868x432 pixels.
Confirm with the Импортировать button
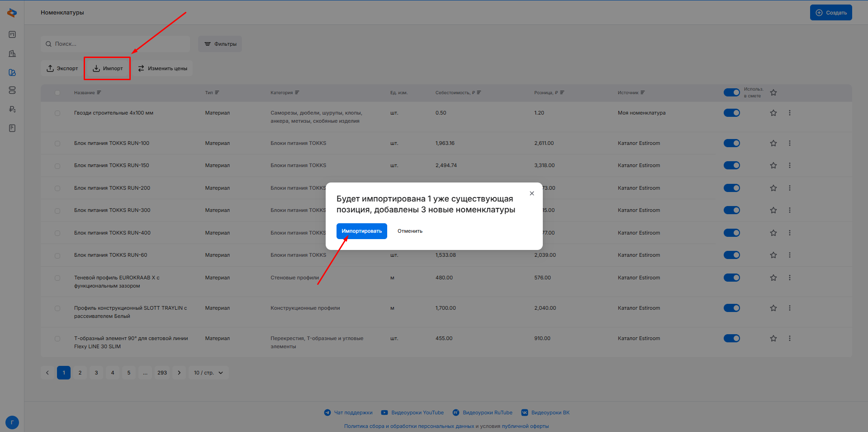coord(361,231)
